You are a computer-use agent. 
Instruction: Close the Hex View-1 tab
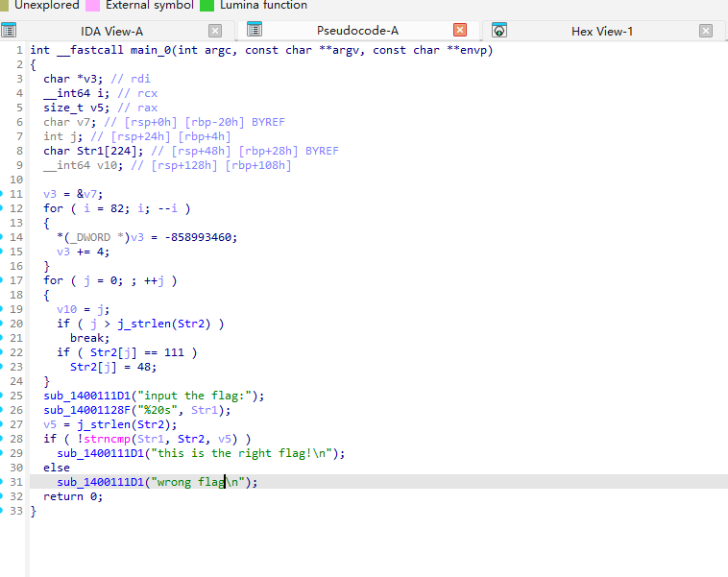click(x=706, y=31)
